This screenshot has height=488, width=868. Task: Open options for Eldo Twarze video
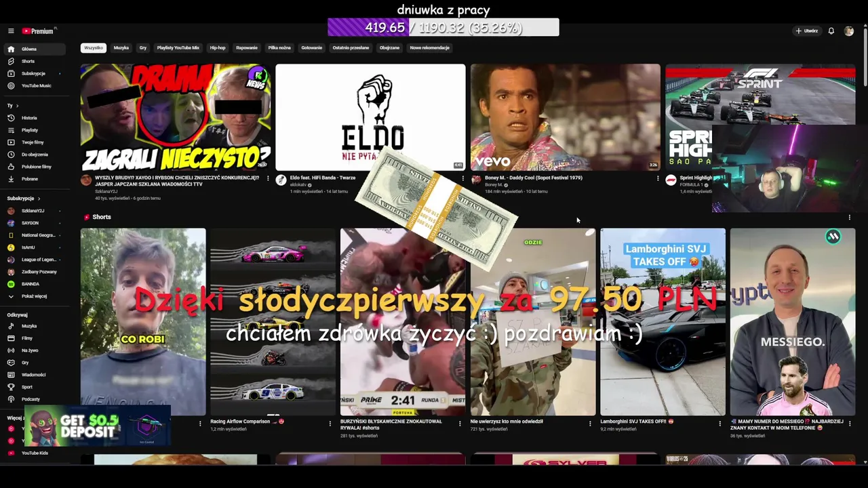point(463,178)
